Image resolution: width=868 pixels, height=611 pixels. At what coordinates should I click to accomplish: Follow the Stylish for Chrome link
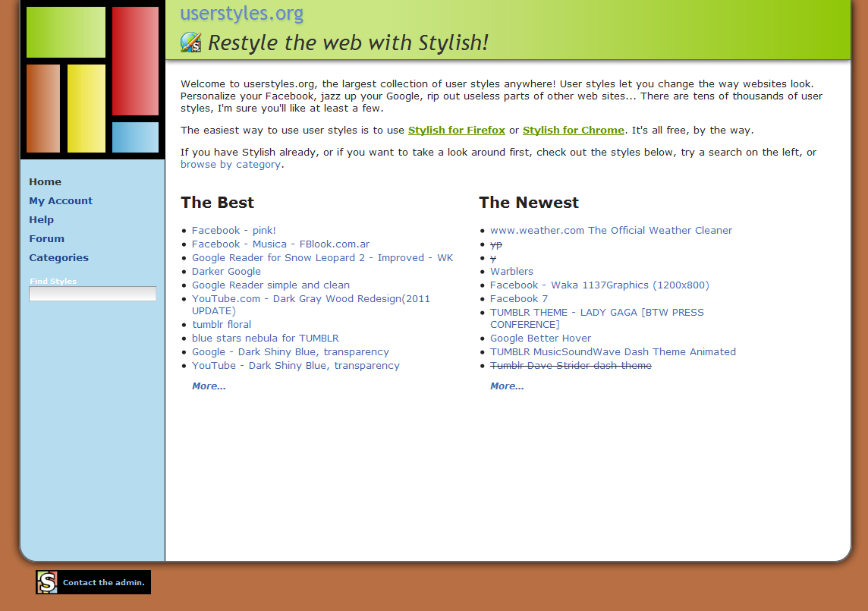574,131
